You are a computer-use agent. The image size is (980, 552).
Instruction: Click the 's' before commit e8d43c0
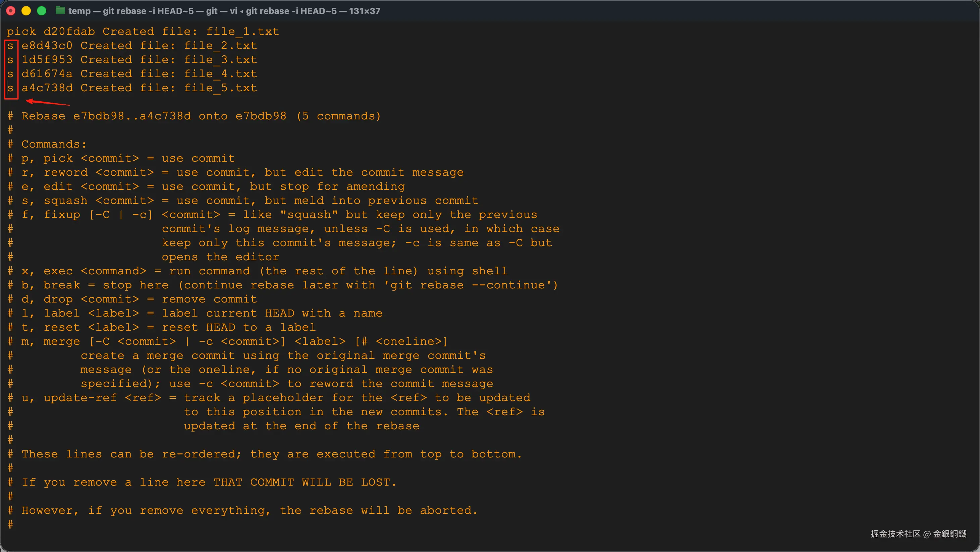tap(10, 46)
